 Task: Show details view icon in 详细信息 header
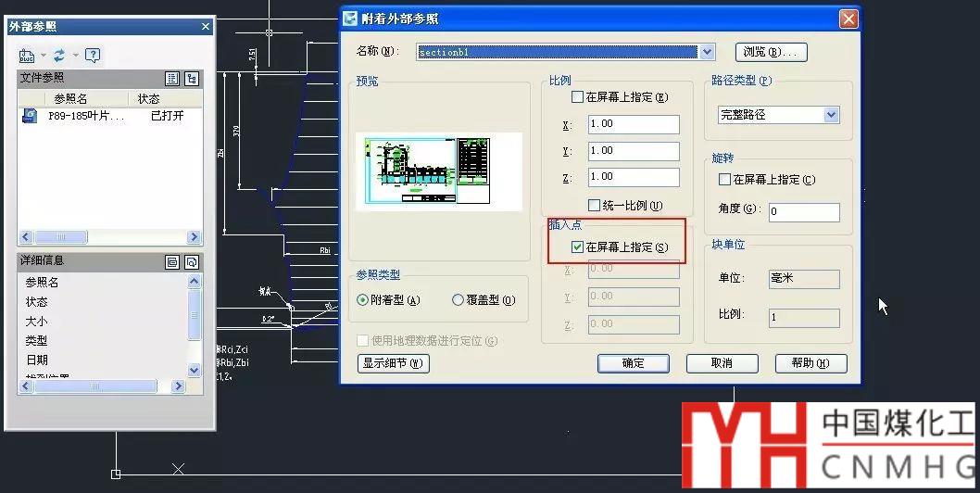[172, 262]
